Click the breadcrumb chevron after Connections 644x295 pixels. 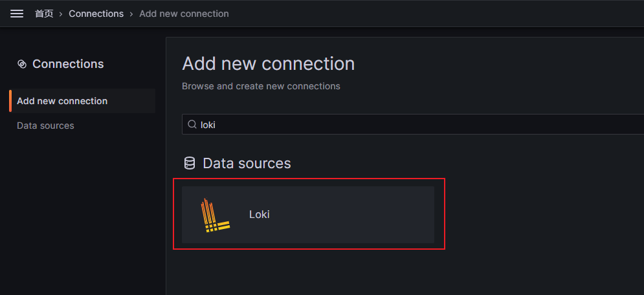point(131,14)
